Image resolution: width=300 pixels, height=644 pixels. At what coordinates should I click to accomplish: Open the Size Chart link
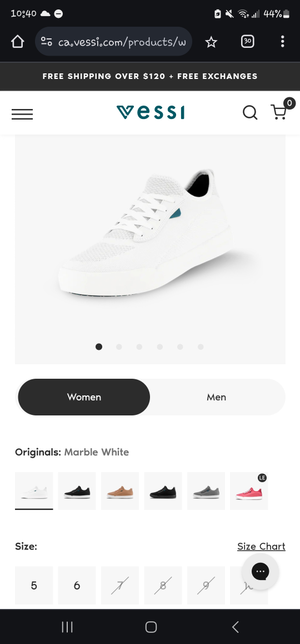(x=261, y=546)
